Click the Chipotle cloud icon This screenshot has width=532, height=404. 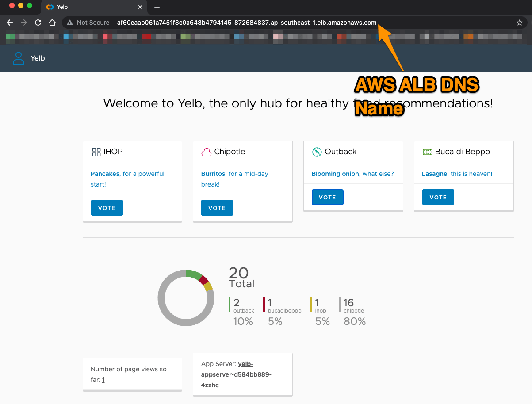click(x=206, y=152)
